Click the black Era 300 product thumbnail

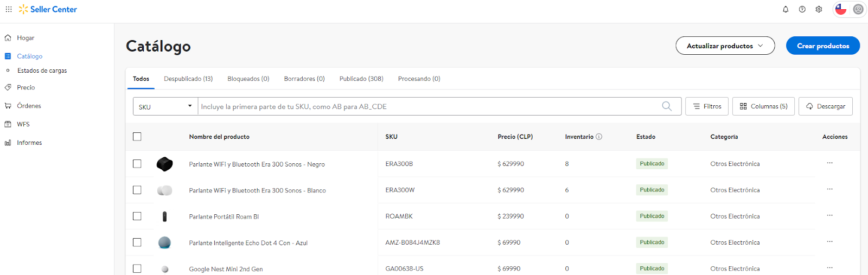point(164,164)
